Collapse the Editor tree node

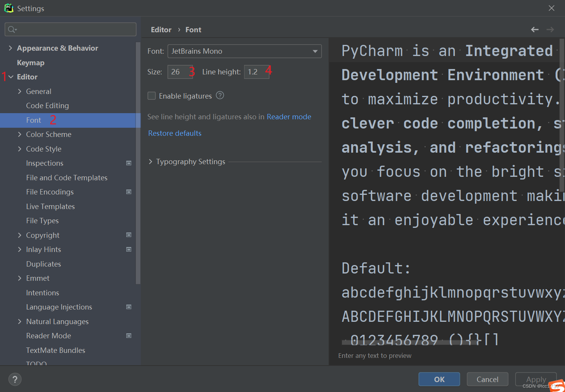11,77
